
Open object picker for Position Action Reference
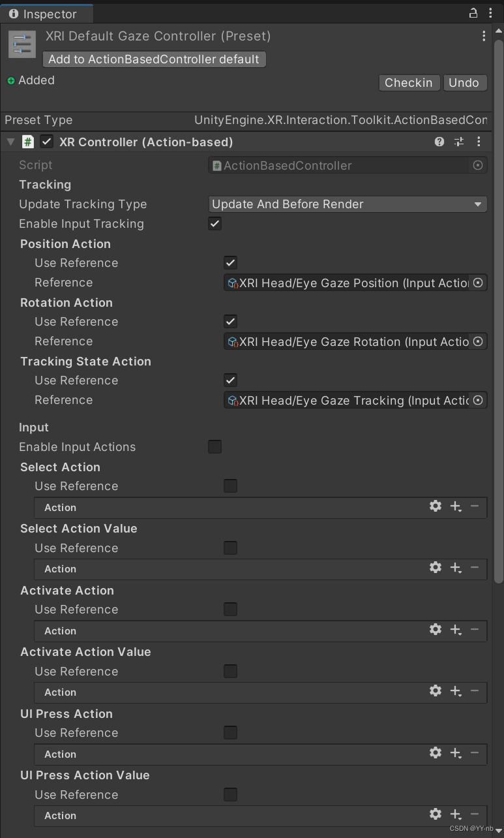click(478, 283)
